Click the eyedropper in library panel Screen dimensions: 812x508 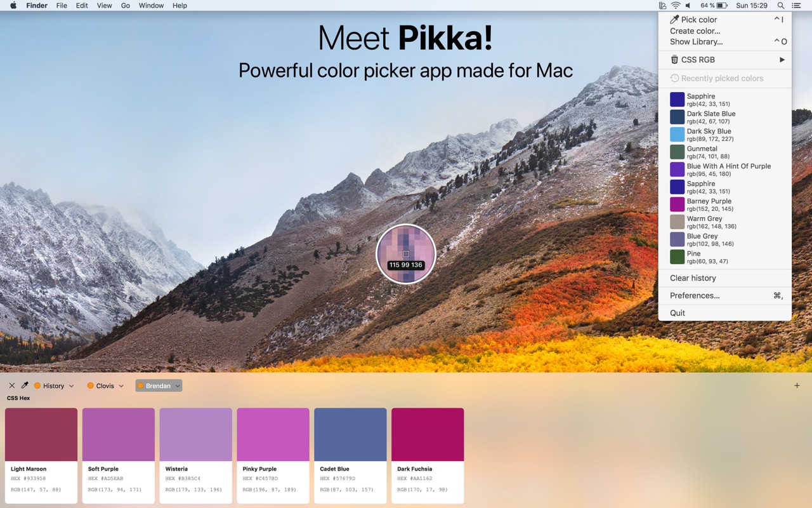pos(25,385)
